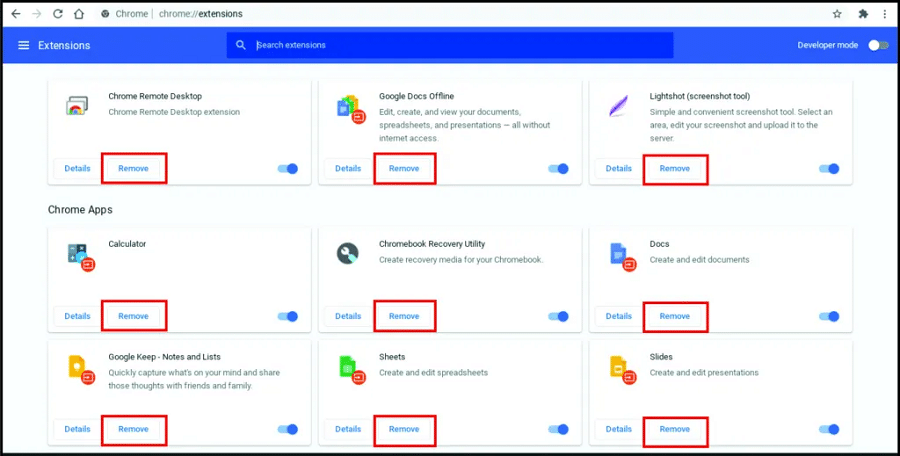Click the Chromebook Recovery Utility icon
The height and width of the screenshot is (456, 900).
348,253
